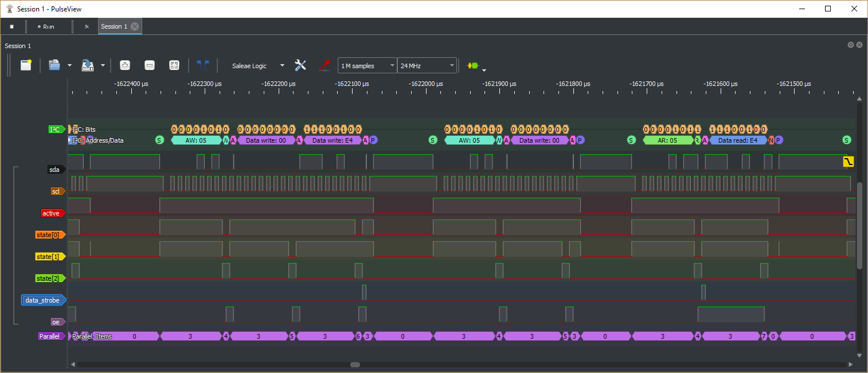Click the Data read: E4 annotation
This screenshot has height=373, width=868.
(738, 140)
